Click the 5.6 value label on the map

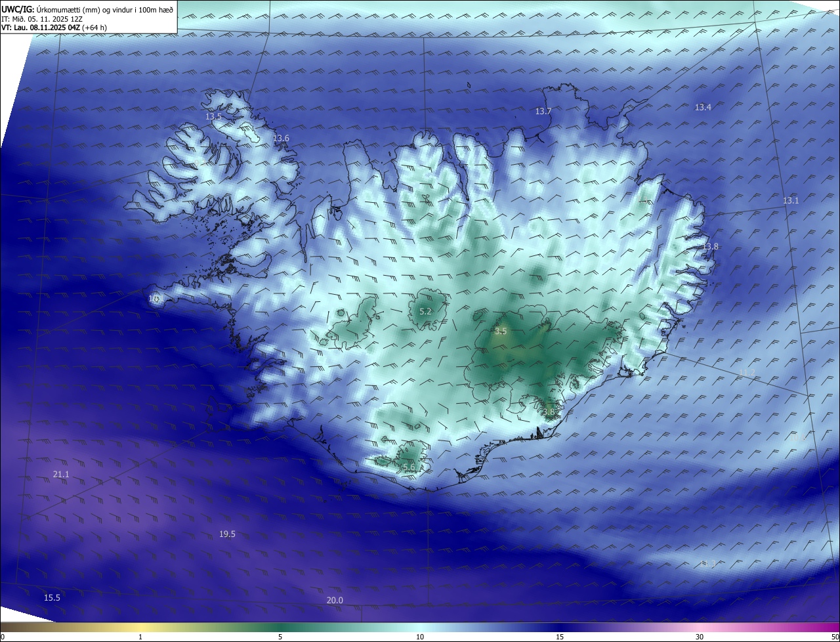409,467
